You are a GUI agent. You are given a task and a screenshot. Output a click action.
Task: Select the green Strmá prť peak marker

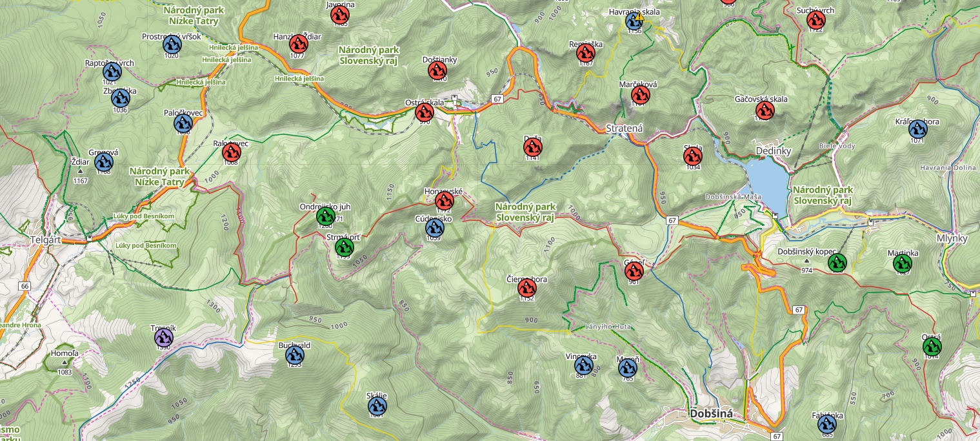(345, 247)
